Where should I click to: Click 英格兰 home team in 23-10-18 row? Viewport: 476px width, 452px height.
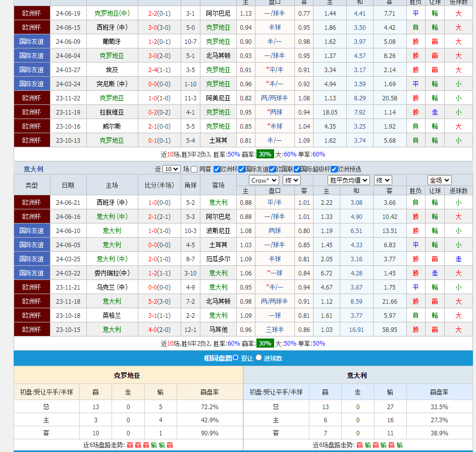click(112, 315)
